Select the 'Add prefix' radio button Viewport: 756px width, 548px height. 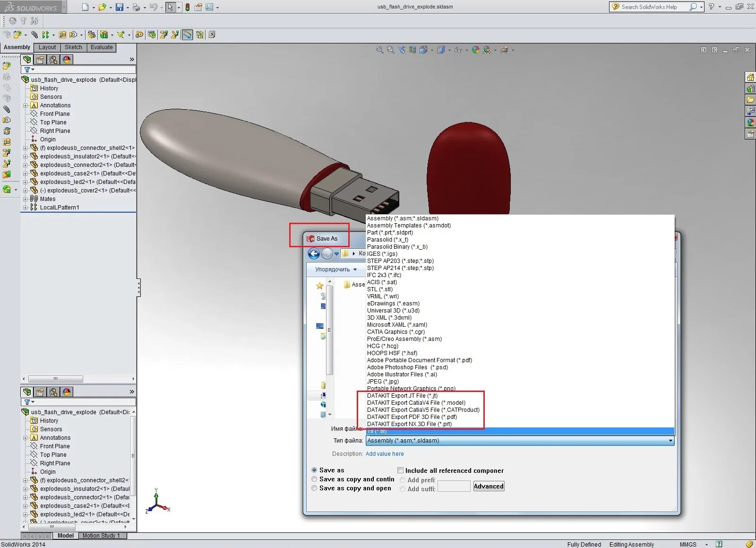click(x=403, y=480)
